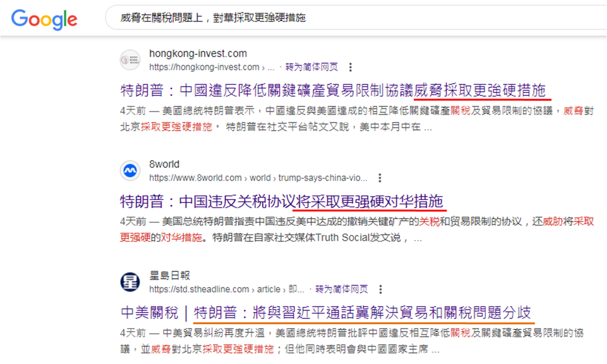Click the hongkong-invest.com favicon
The image size is (607, 364).
[x=130, y=60]
